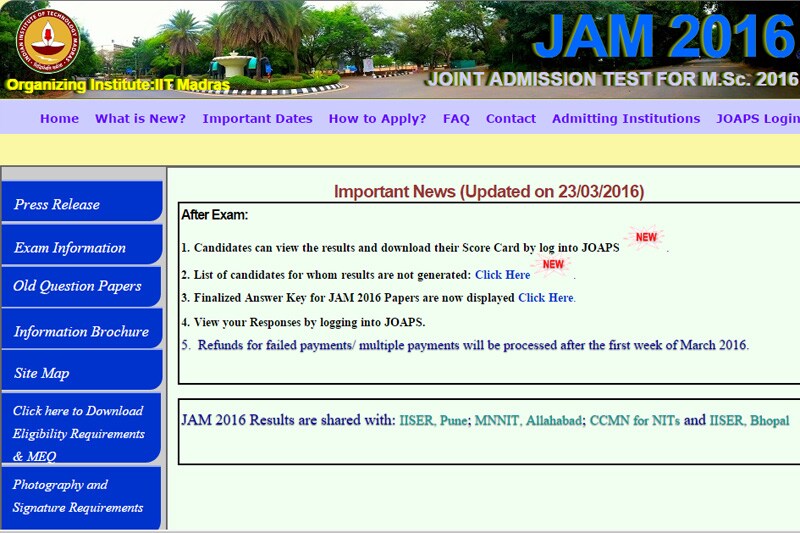800x533 pixels.
Task: Click the NEW badge beside results not generated
Action: pos(553,266)
